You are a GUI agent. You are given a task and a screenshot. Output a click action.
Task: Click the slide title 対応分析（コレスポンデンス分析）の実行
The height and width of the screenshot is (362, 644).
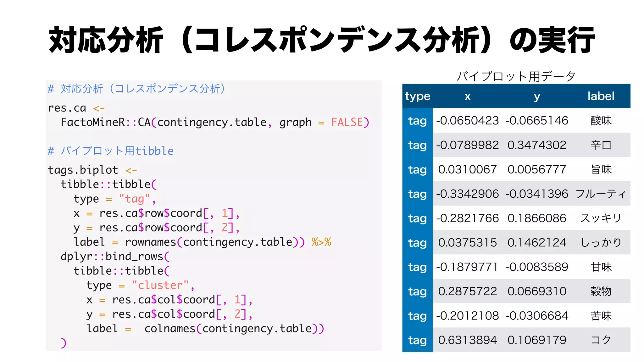322,40
